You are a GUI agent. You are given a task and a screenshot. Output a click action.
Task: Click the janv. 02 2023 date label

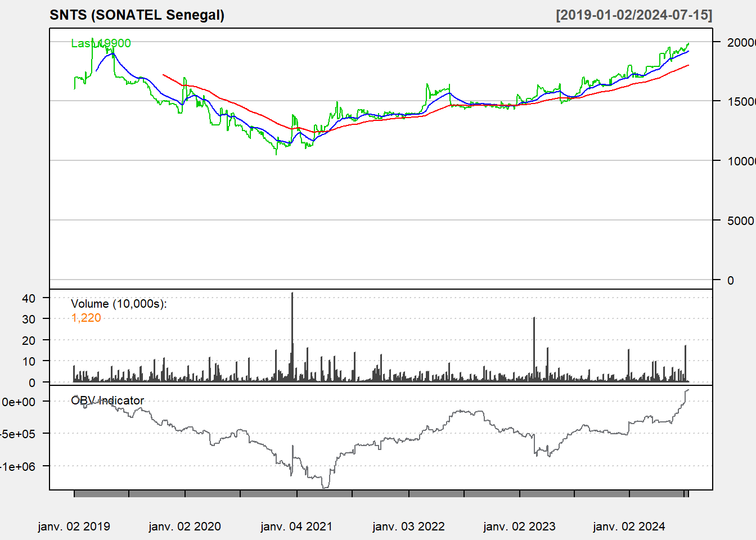(x=519, y=526)
